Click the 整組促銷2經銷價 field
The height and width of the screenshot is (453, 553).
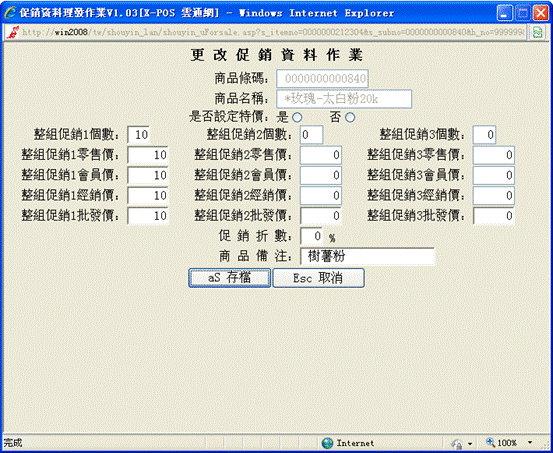321,195
